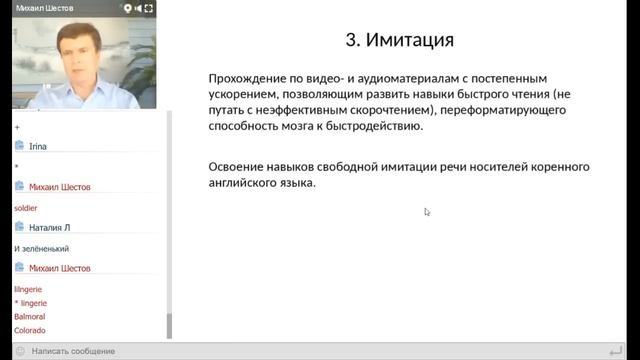Open the emoji picker in message bar

(x=20, y=351)
